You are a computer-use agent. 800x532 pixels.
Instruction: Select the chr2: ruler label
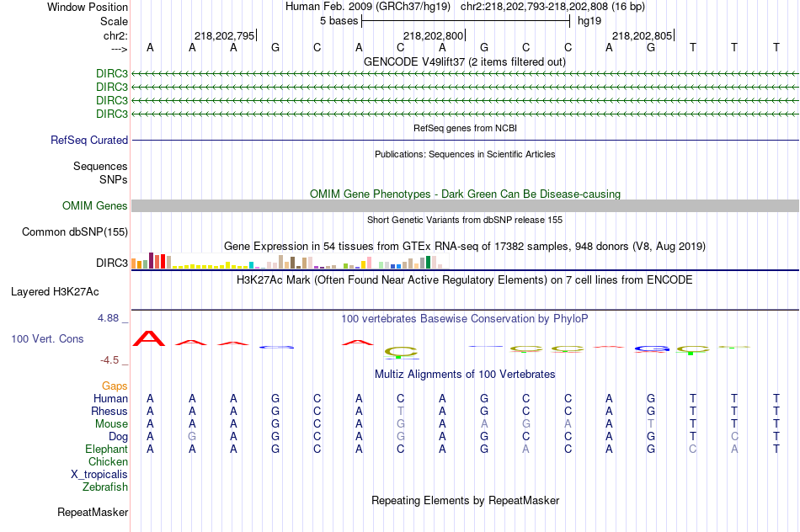coord(115,35)
